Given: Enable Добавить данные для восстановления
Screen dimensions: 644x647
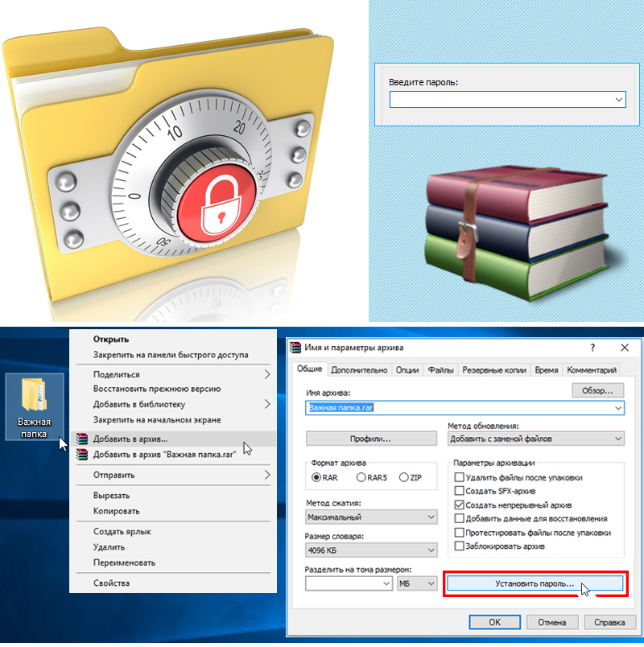Looking at the screenshot, I should (x=459, y=518).
